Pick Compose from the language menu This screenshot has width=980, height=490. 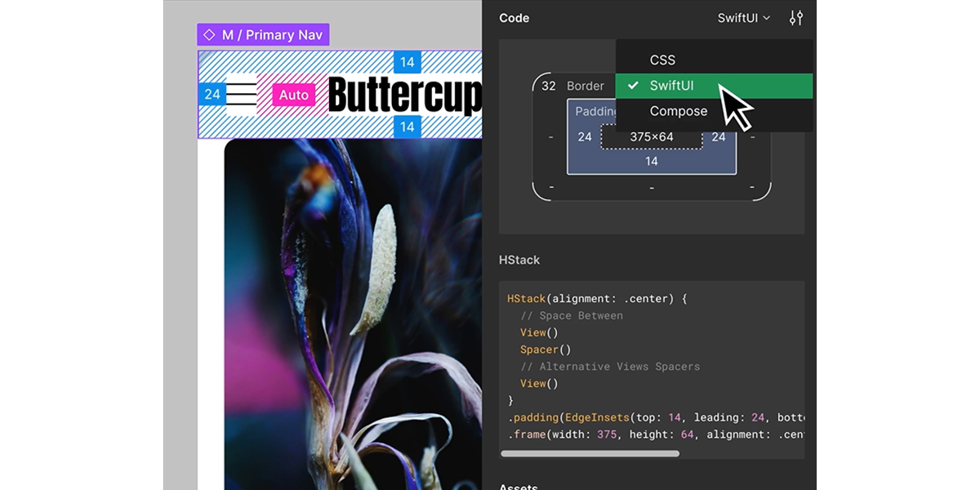pyautogui.click(x=678, y=111)
